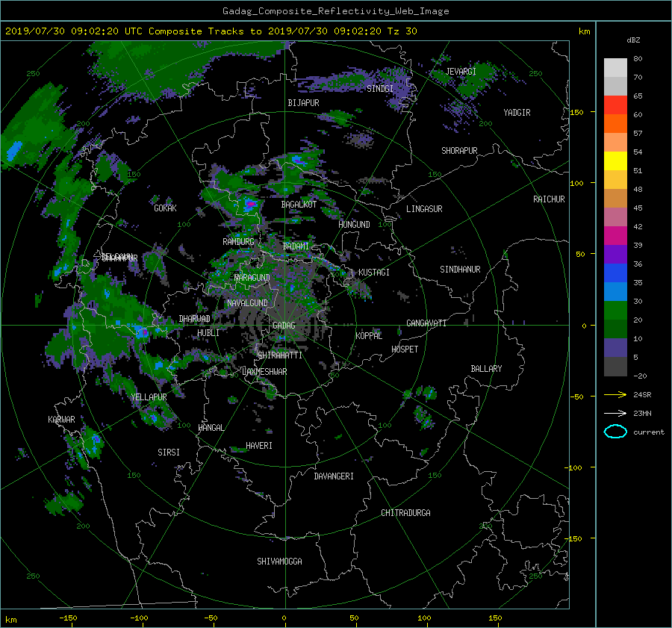Select the SINDHANUR town label

460,270
